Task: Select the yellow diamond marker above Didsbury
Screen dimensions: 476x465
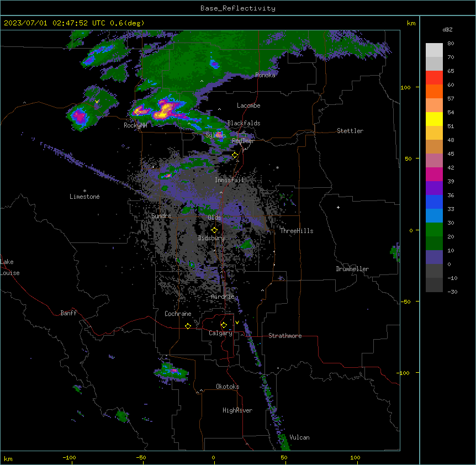Action: pos(214,230)
